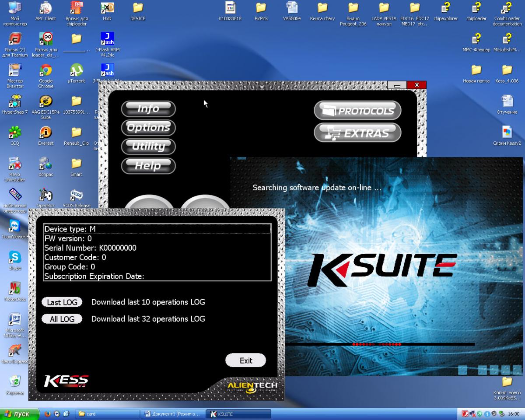
Task: Open the Info menu in KSuite
Action: tap(148, 108)
